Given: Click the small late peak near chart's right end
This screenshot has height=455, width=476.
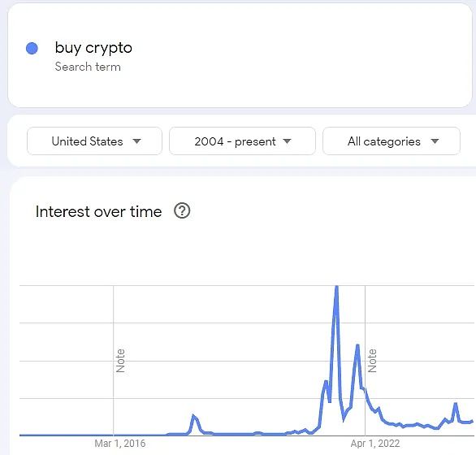Looking at the screenshot, I should tap(456, 404).
